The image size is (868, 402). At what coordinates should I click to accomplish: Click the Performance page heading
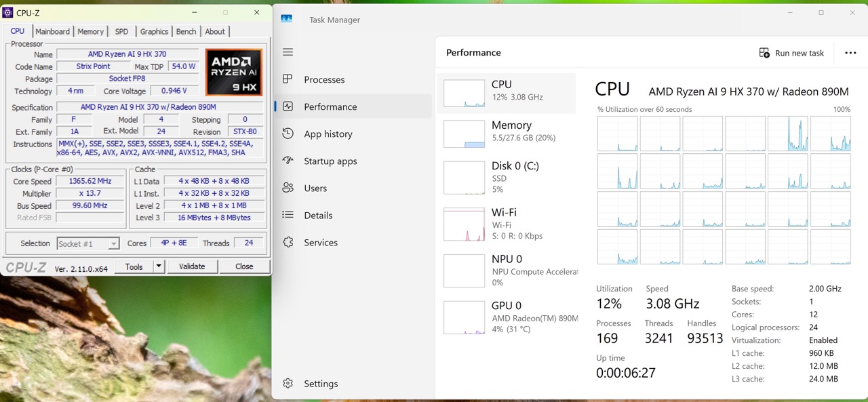pyautogui.click(x=473, y=53)
